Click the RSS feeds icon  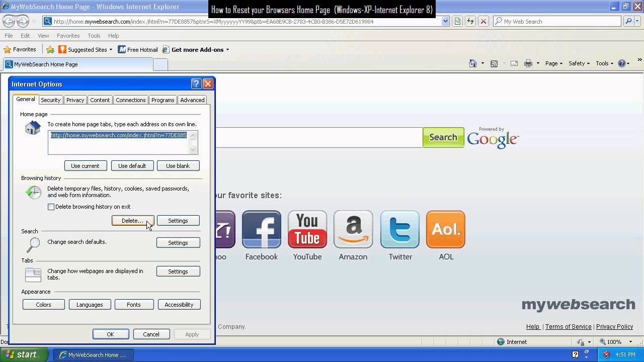click(x=494, y=63)
